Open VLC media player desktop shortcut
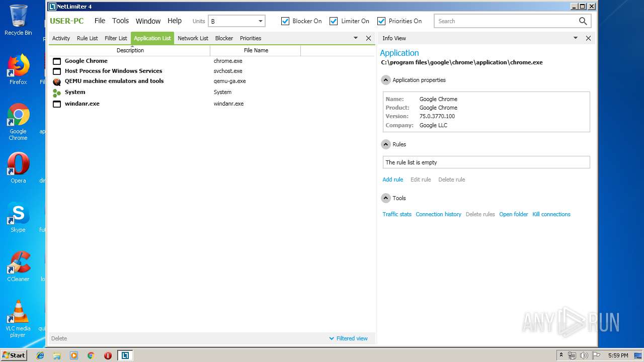 tap(18, 319)
